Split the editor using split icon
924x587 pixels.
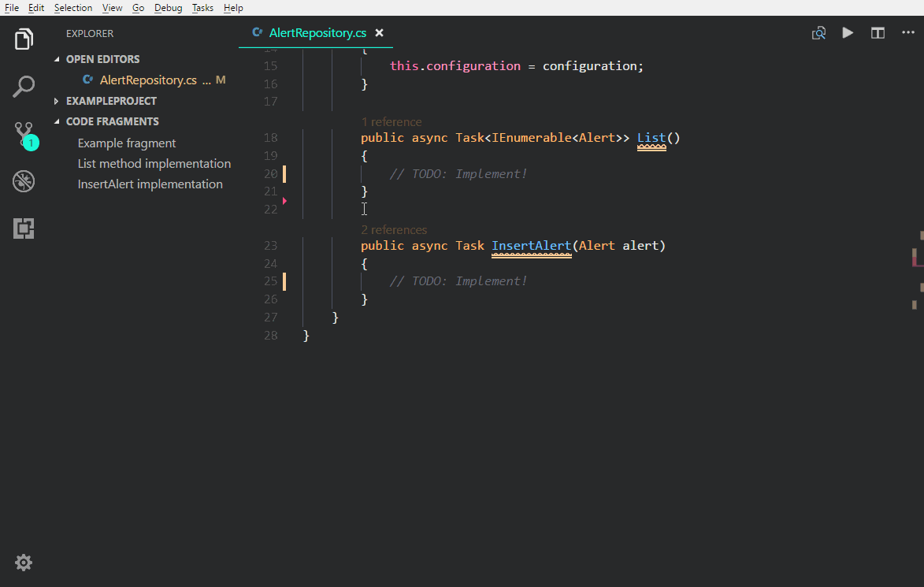click(x=878, y=33)
